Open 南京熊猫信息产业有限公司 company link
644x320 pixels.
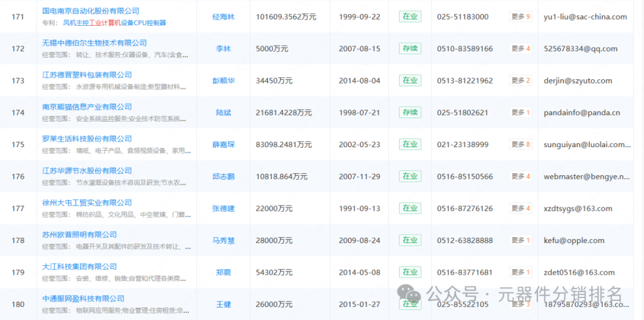[87, 107]
